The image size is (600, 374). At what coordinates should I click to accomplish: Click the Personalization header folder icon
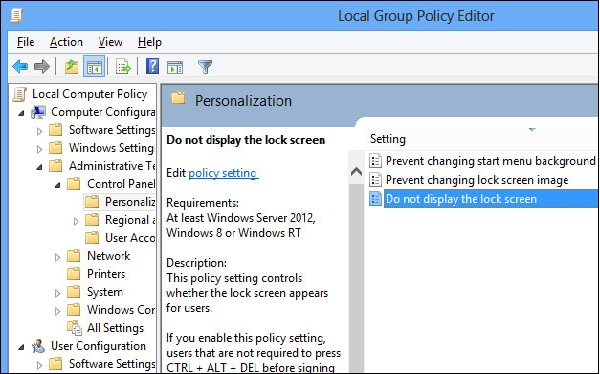[178, 98]
